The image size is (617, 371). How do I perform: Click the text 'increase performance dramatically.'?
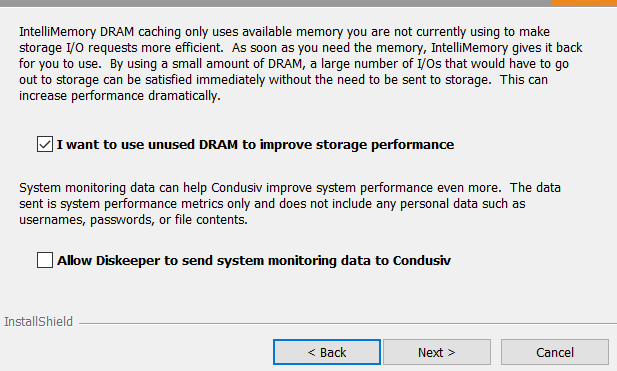point(120,96)
